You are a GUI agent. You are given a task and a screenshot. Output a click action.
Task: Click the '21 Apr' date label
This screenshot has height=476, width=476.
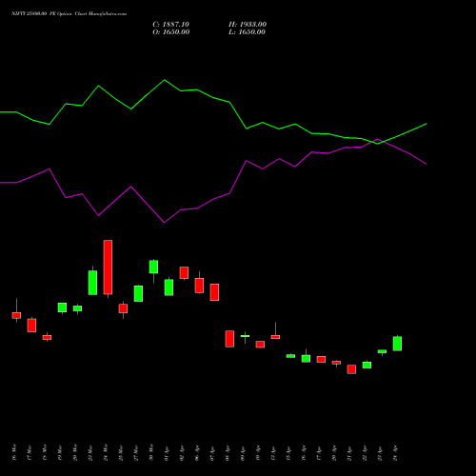[349, 453]
